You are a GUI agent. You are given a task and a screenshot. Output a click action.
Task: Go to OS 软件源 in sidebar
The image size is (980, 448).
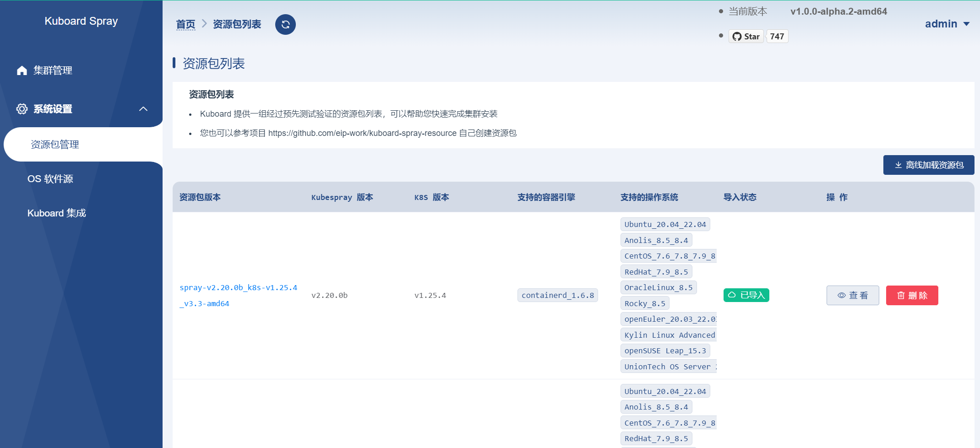click(50, 179)
